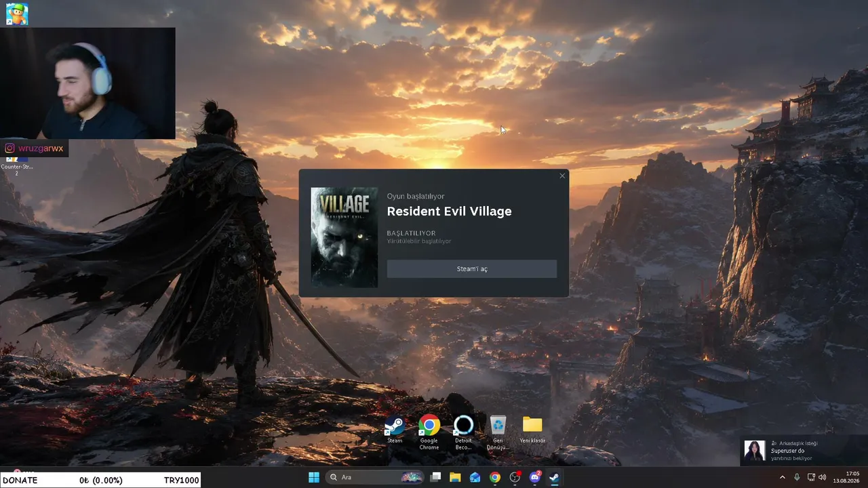Select the Steam desktop shortcut
This screenshot has height=488, width=868.
coord(395,430)
